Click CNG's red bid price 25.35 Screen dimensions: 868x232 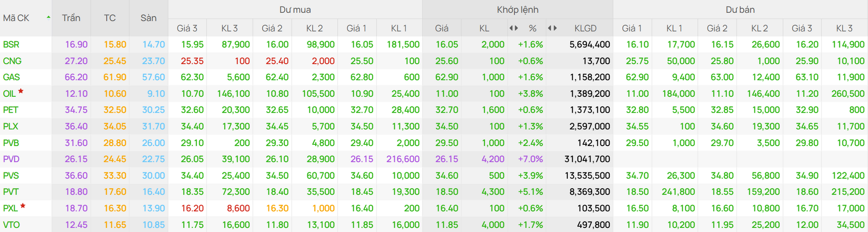click(x=192, y=61)
